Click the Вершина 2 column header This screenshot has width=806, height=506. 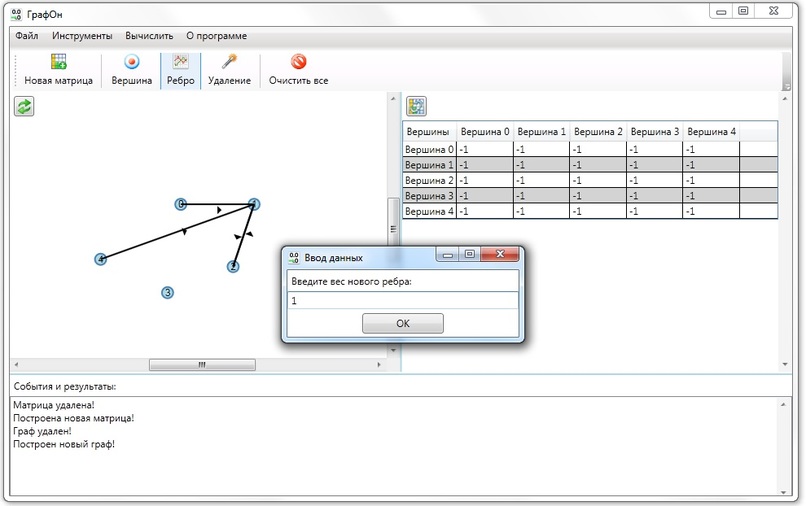[x=598, y=132]
